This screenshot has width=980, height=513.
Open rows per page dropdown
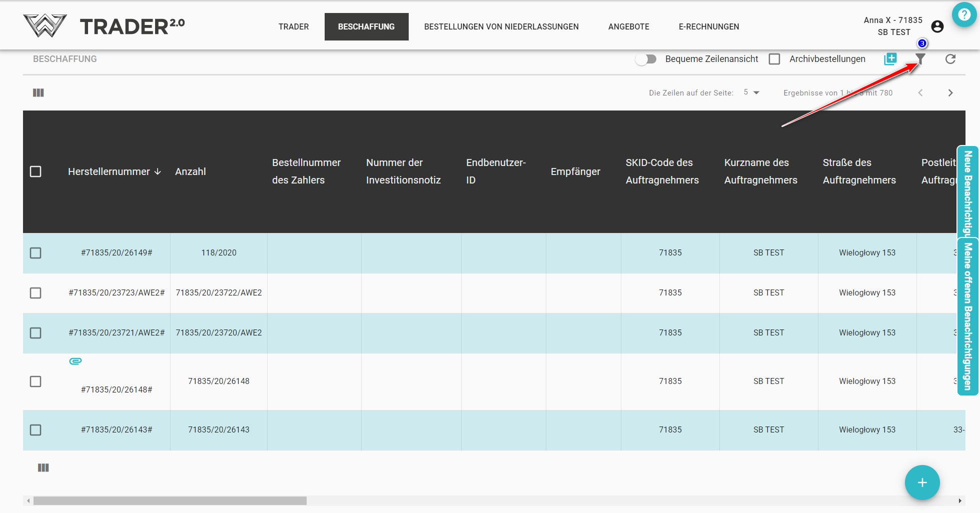tap(751, 92)
